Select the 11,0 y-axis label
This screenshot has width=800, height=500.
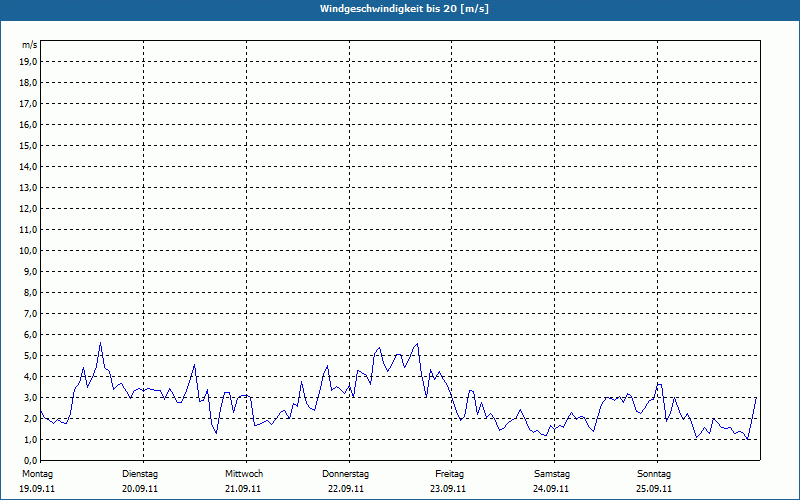tap(28, 230)
